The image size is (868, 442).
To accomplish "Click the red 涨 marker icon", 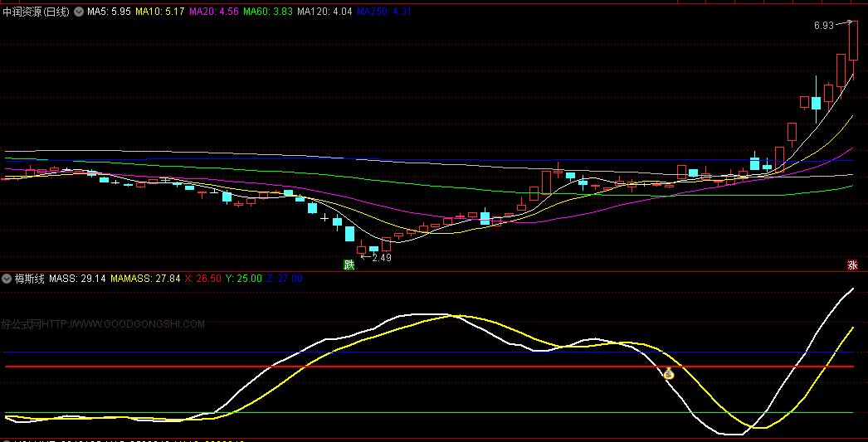I will (x=852, y=265).
